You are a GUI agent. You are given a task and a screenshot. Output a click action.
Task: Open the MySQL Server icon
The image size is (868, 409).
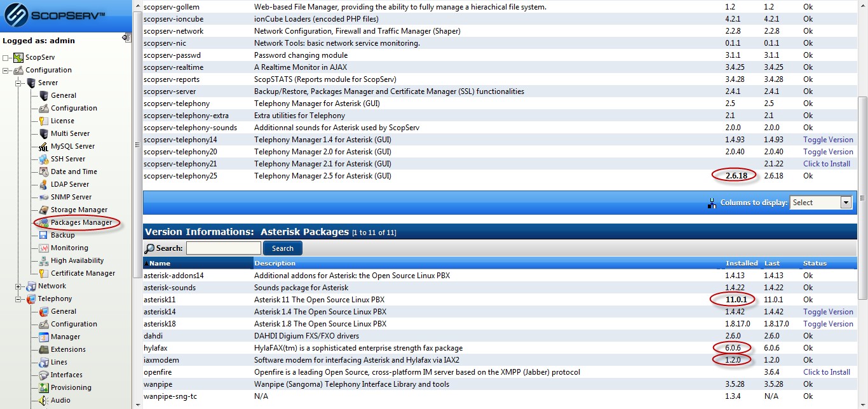tap(44, 147)
